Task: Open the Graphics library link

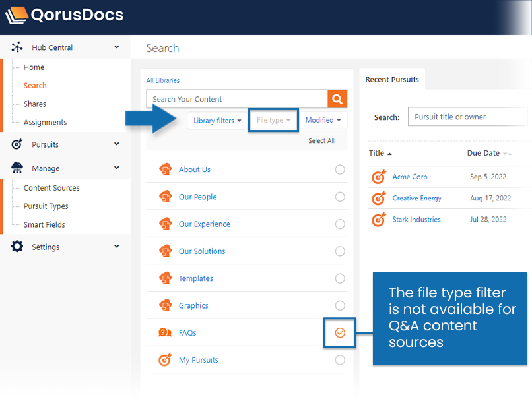Action: (x=194, y=305)
